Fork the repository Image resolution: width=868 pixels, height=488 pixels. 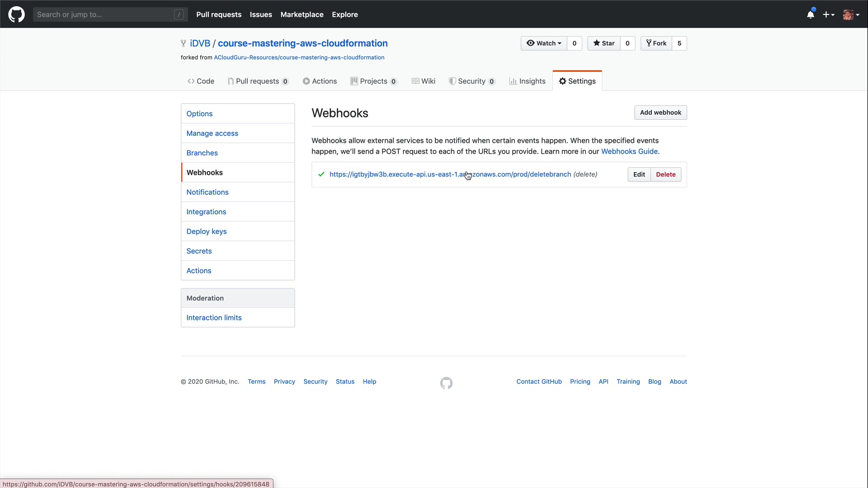coord(656,43)
